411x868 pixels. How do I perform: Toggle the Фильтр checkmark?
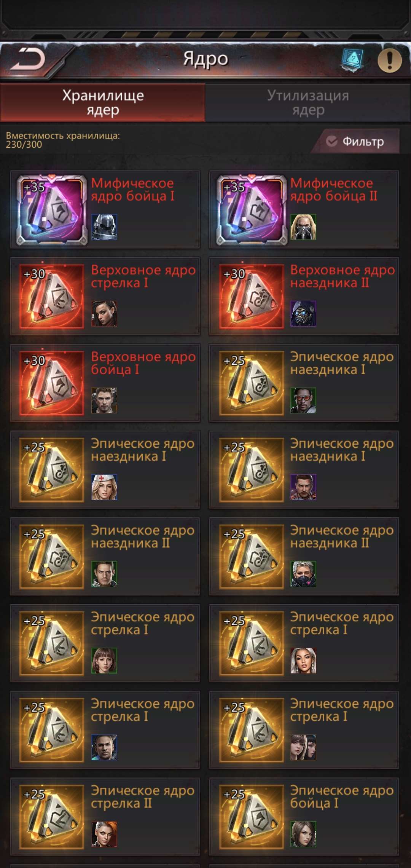[332, 141]
